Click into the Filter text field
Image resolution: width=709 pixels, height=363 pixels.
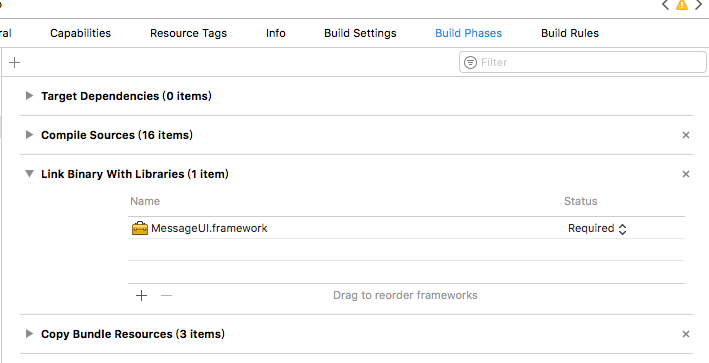[x=582, y=62]
